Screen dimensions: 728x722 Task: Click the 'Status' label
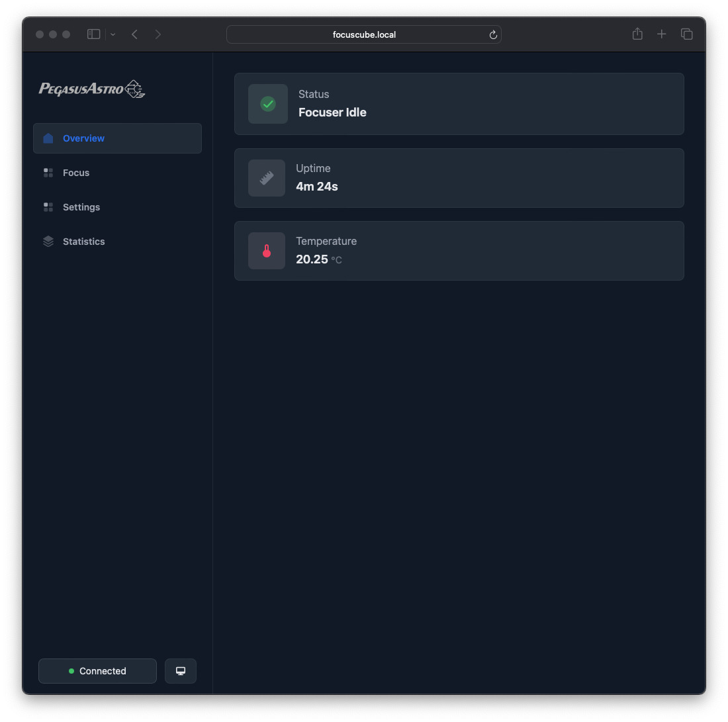(314, 94)
